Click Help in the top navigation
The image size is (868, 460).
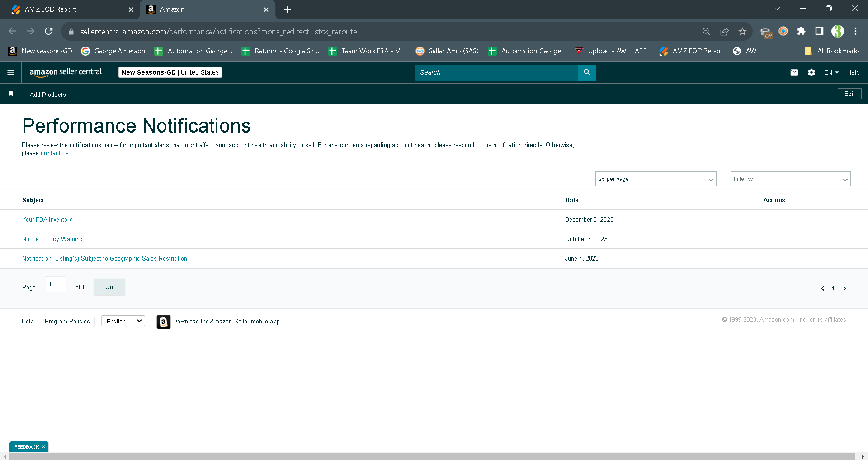[853, 72]
